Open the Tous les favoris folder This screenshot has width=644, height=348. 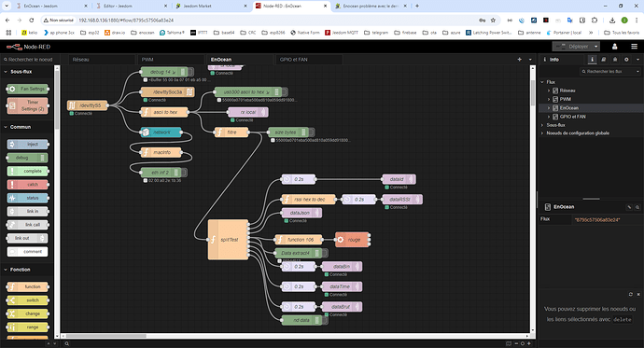[622, 33]
